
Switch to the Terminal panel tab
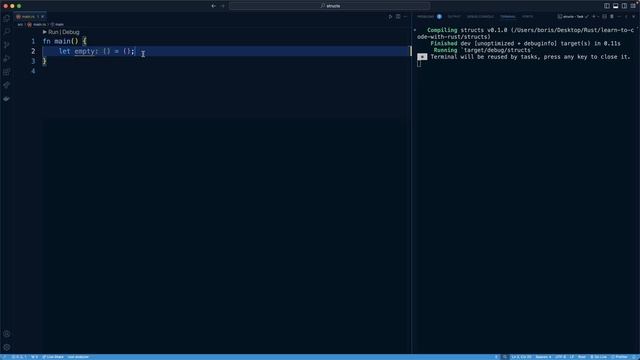click(508, 17)
